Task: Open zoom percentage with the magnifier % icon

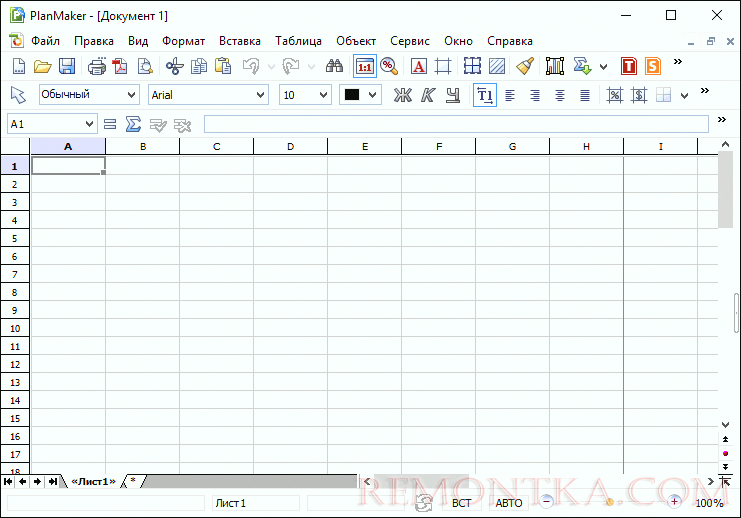Action: click(389, 66)
